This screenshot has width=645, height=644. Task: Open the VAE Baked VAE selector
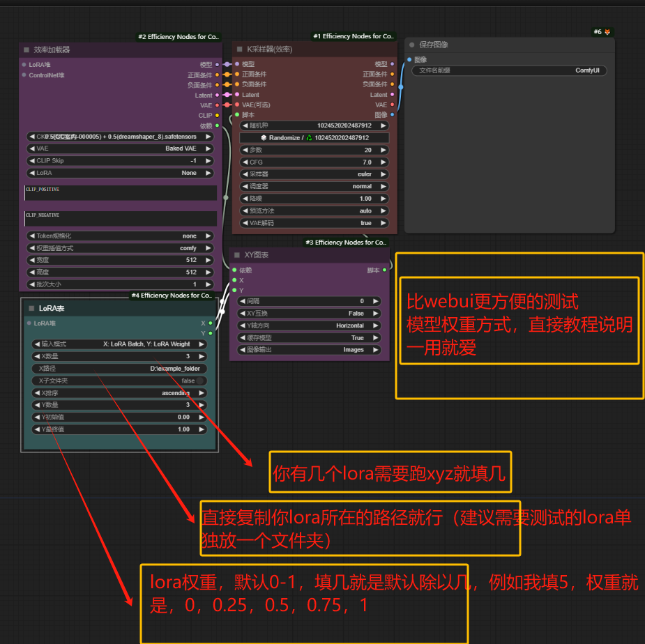coord(120,148)
